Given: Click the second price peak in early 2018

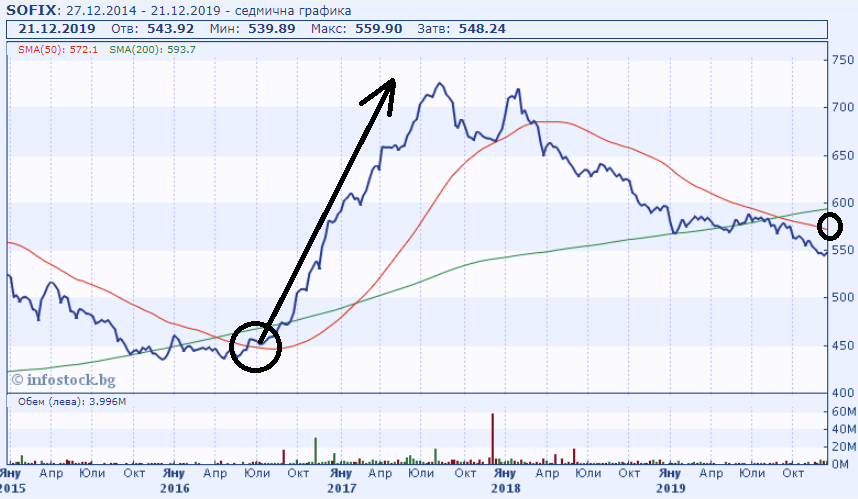Looking at the screenshot, I should [x=518, y=90].
